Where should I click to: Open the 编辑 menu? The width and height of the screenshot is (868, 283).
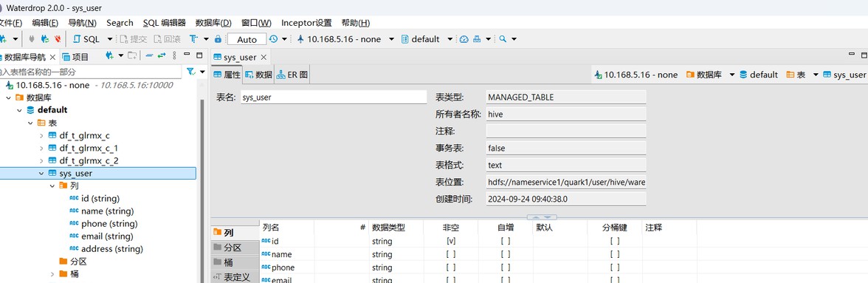tap(45, 23)
